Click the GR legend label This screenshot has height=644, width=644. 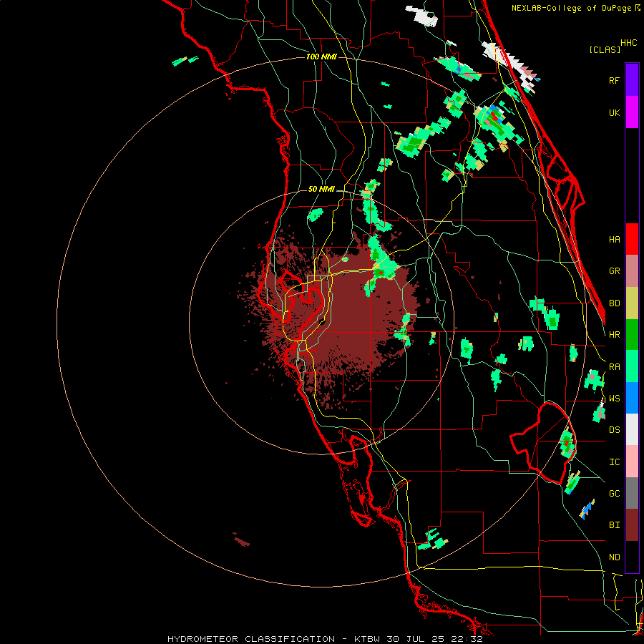(x=614, y=271)
